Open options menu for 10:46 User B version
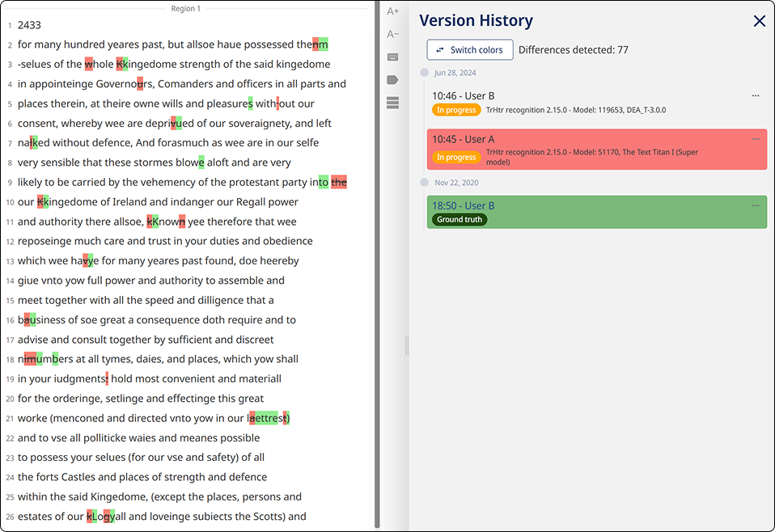Image resolution: width=775 pixels, height=532 pixels. [756, 96]
